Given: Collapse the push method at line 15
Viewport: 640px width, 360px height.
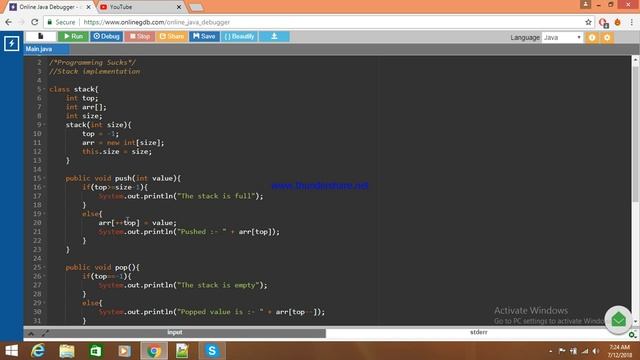Looking at the screenshot, I should click(x=44, y=178).
